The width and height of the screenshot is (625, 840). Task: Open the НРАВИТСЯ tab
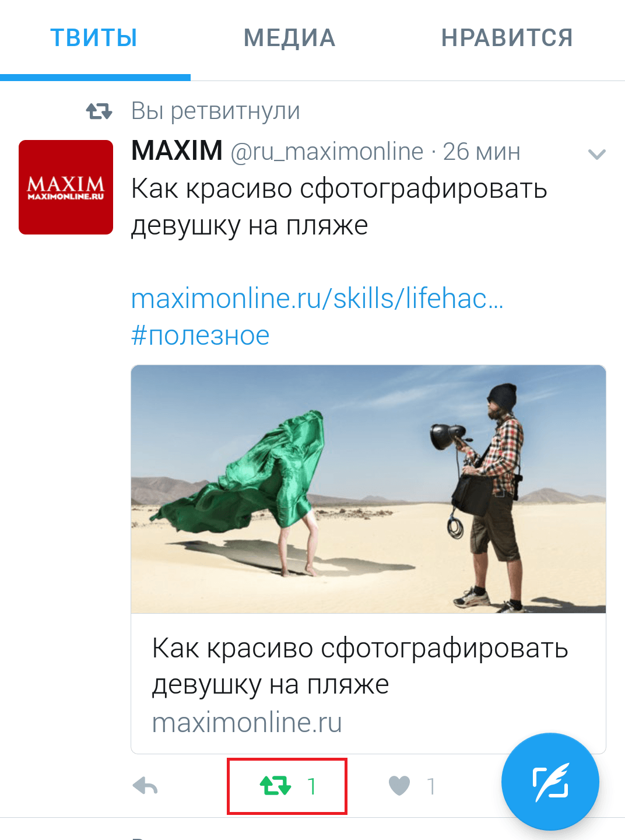(x=507, y=38)
